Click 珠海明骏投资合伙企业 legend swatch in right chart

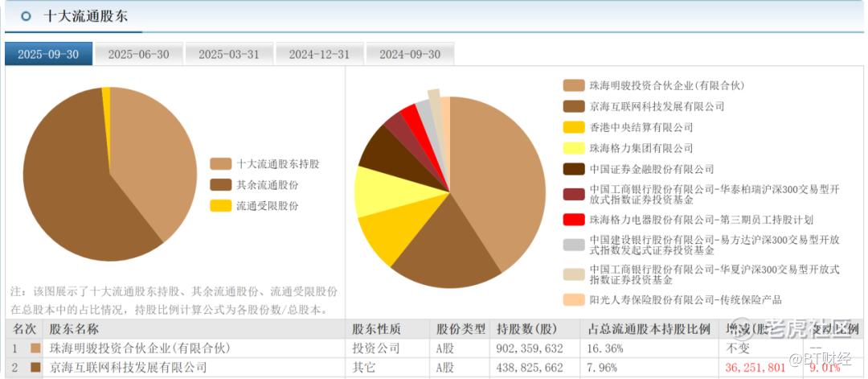pyautogui.click(x=574, y=85)
